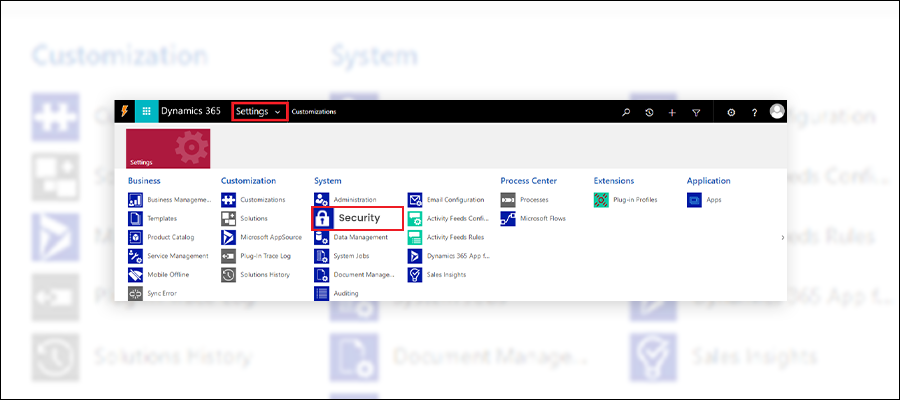Viewport: 900px width, 400px height.
Task: Select the red Settings tile
Action: (x=168, y=149)
